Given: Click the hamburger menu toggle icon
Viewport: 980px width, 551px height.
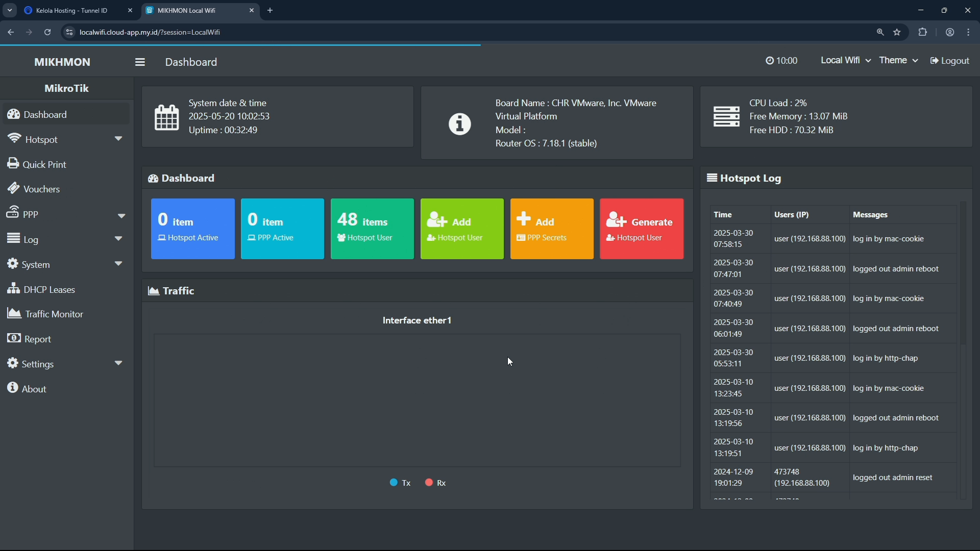Looking at the screenshot, I should [x=140, y=62].
